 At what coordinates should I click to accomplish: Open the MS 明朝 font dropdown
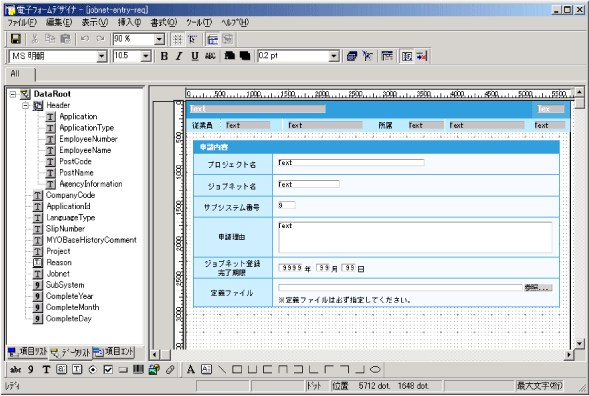pos(101,56)
